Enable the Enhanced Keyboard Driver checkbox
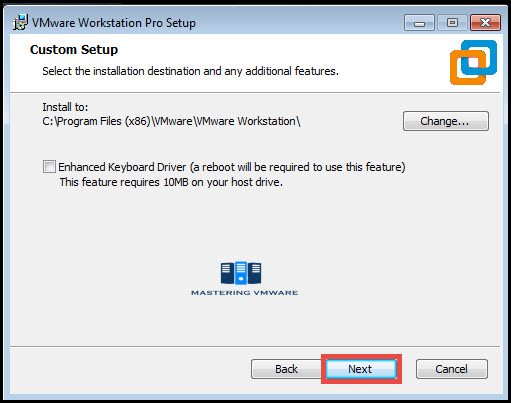The width and height of the screenshot is (511, 403). 49,167
